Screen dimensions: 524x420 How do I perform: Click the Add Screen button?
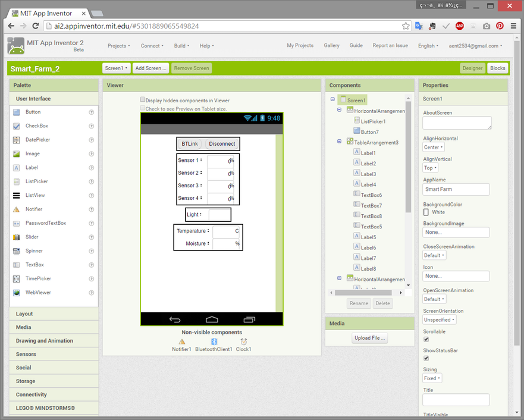pyautogui.click(x=150, y=68)
